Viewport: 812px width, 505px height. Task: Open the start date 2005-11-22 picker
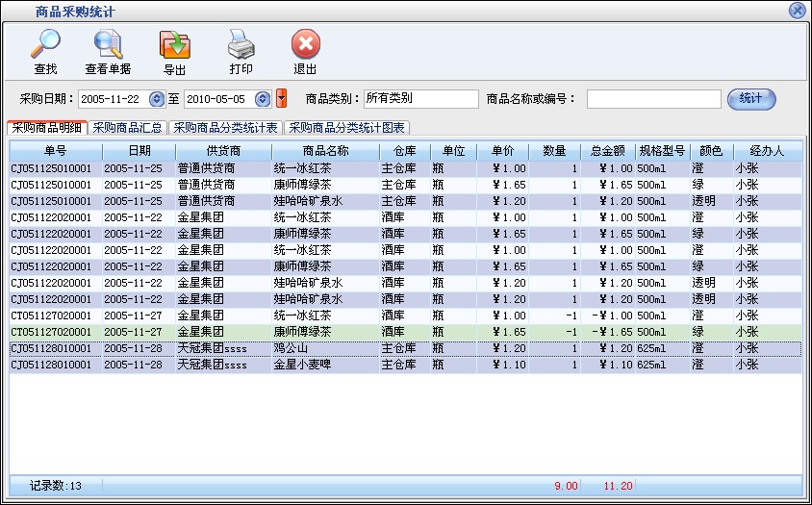(157, 99)
